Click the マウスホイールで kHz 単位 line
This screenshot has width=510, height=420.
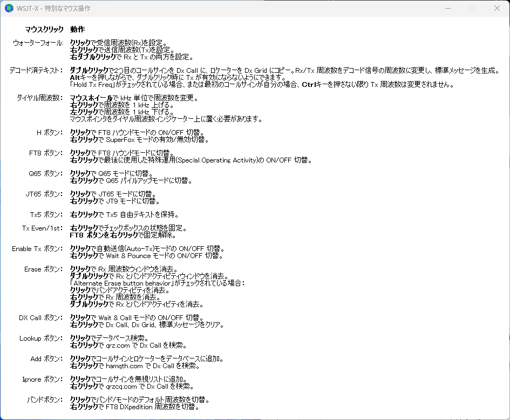(134, 98)
